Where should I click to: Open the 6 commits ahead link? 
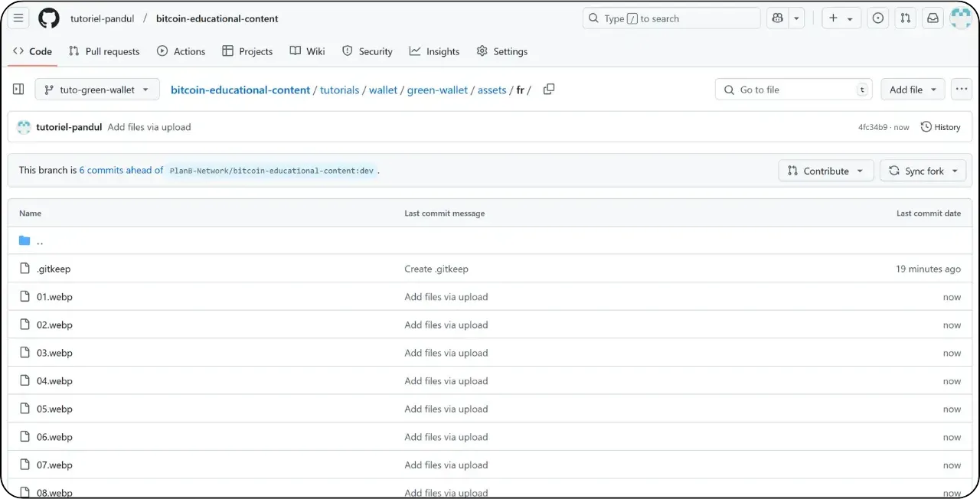point(120,170)
